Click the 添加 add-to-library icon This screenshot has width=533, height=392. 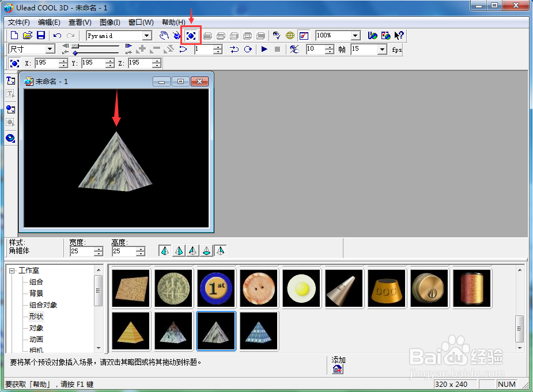coord(338,369)
